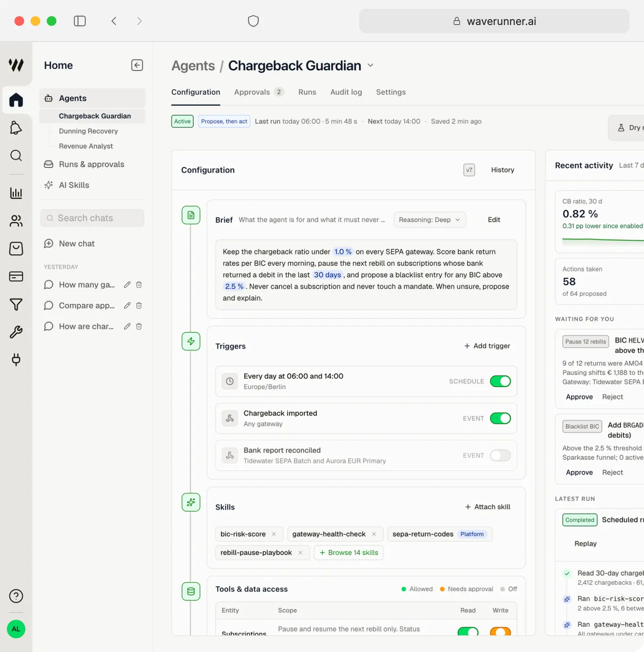Click the Brief section document icon
This screenshot has height=652, width=644.
[191, 215]
